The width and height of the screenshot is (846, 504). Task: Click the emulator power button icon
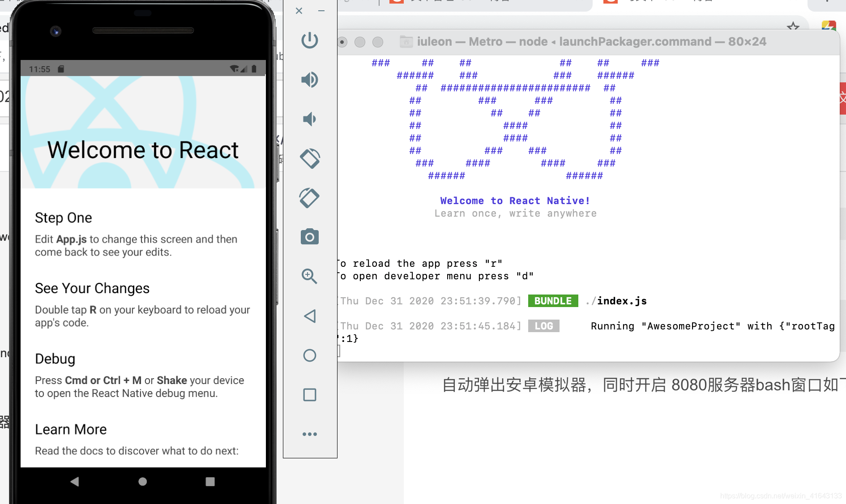tap(309, 40)
